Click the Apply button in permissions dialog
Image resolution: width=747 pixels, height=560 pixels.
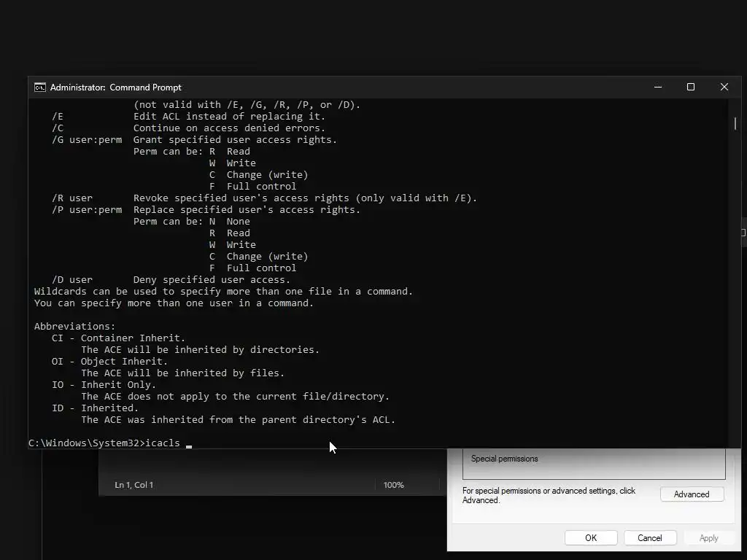(708, 537)
